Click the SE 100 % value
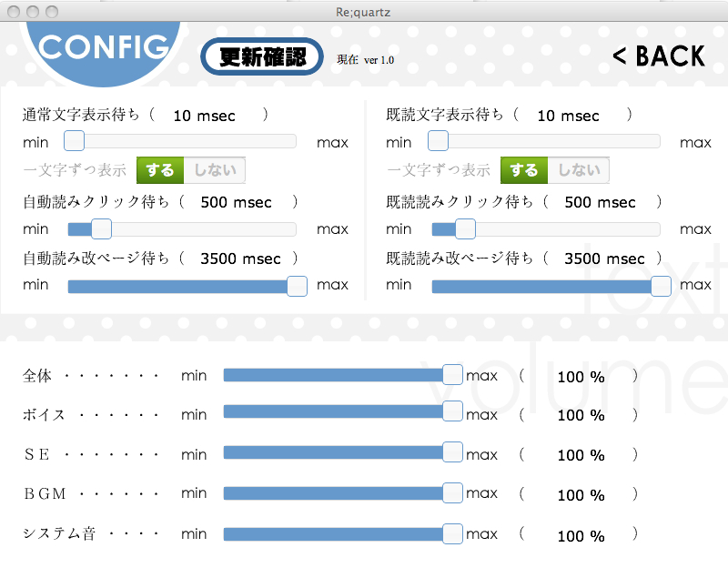This screenshot has width=728, height=568. 581,455
